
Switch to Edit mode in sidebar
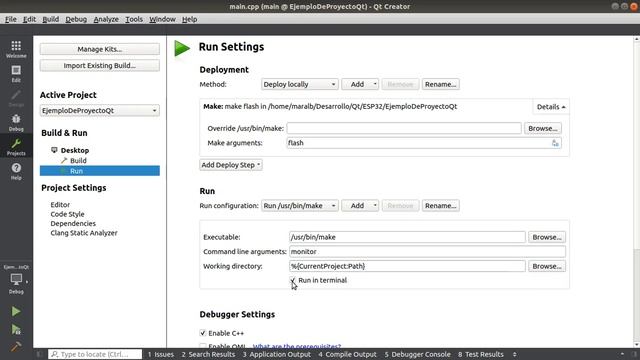16,73
